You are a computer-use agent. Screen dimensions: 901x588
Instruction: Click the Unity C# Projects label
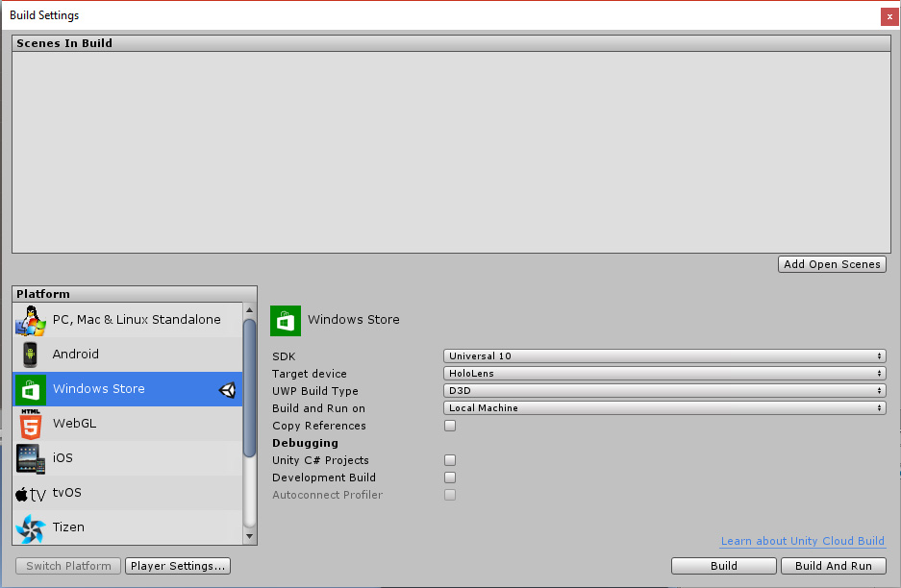[x=320, y=460]
